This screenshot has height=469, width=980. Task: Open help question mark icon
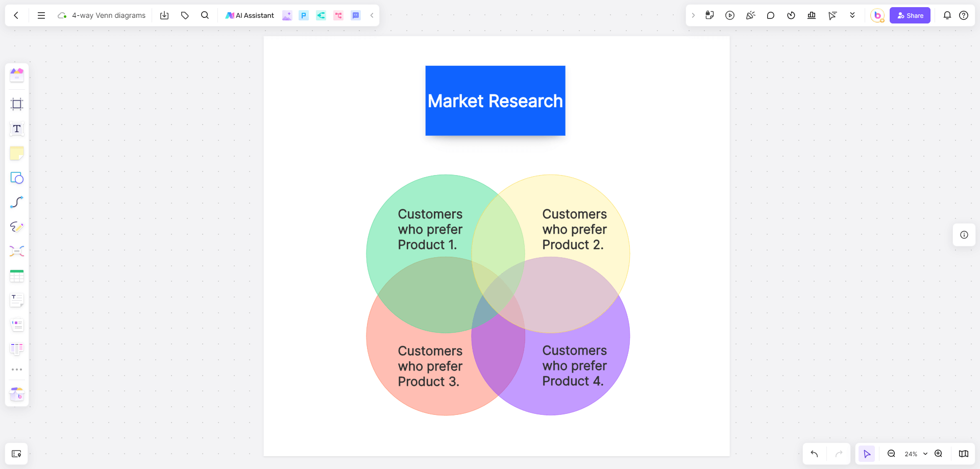point(964,15)
